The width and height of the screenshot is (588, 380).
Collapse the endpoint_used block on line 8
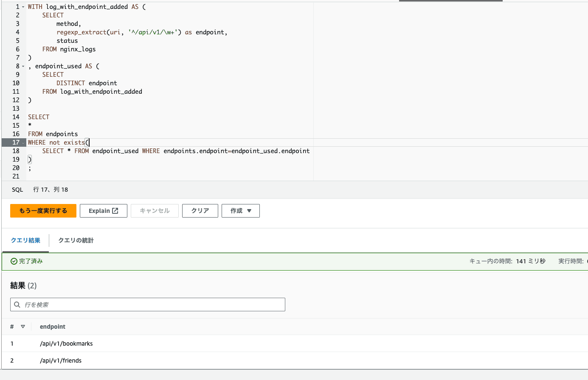23,67
